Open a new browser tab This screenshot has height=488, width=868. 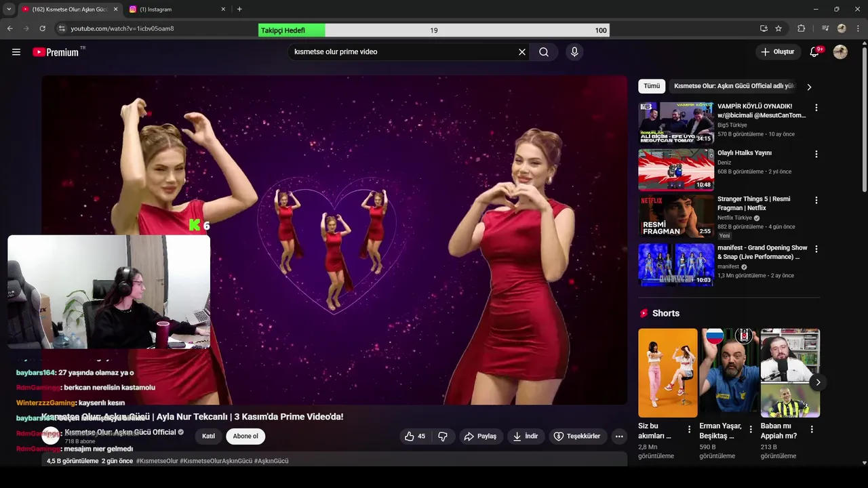point(239,9)
